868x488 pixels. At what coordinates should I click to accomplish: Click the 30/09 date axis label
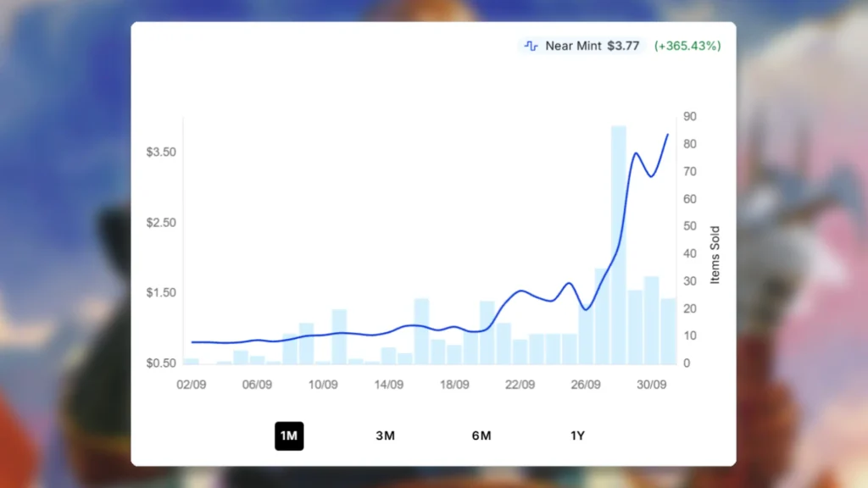click(652, 385)
